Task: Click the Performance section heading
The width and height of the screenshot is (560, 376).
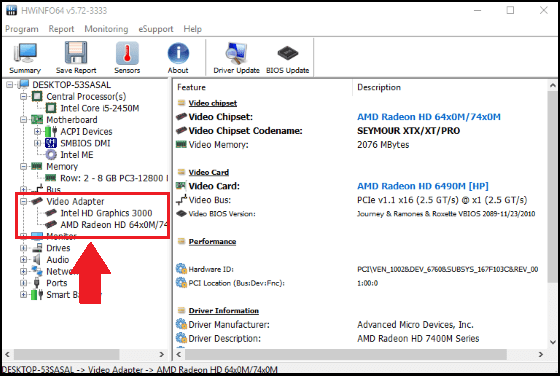Action: coord(212,241)
